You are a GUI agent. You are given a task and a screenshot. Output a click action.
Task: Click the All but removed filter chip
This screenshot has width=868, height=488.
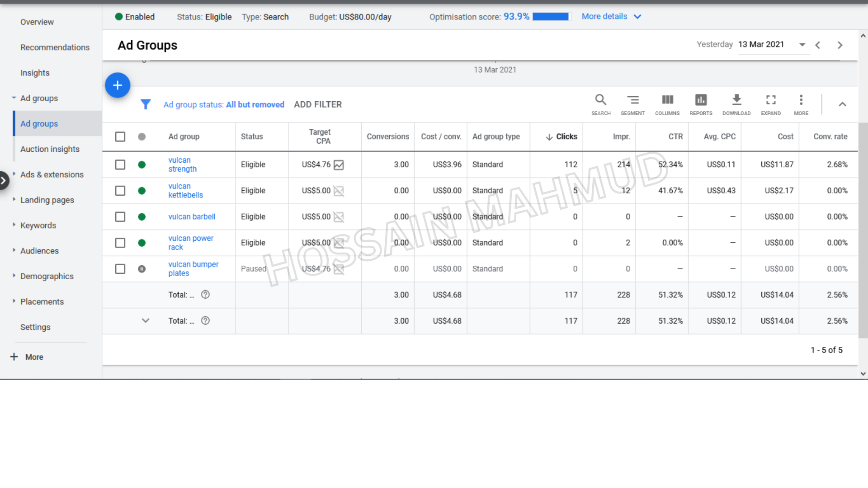(x=255, y=104)
